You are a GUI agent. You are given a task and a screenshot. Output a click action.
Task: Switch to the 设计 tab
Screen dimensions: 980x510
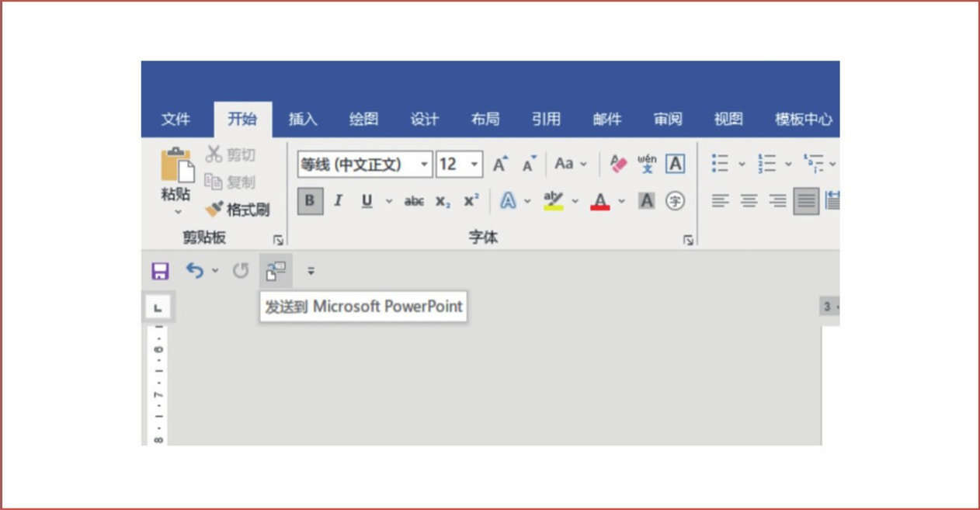[x=424, y=119]
